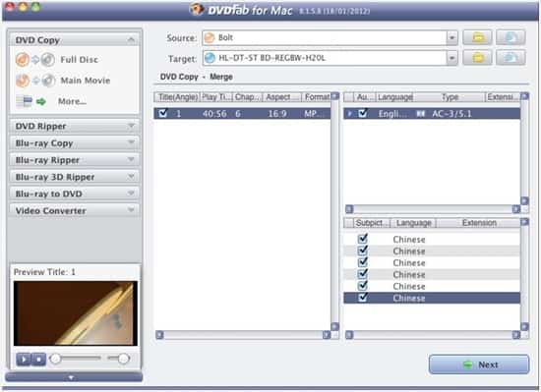Viewport: 541px width, 392px height.
Task: Click the subpicture Extension column header
Action: click(479, 223)
